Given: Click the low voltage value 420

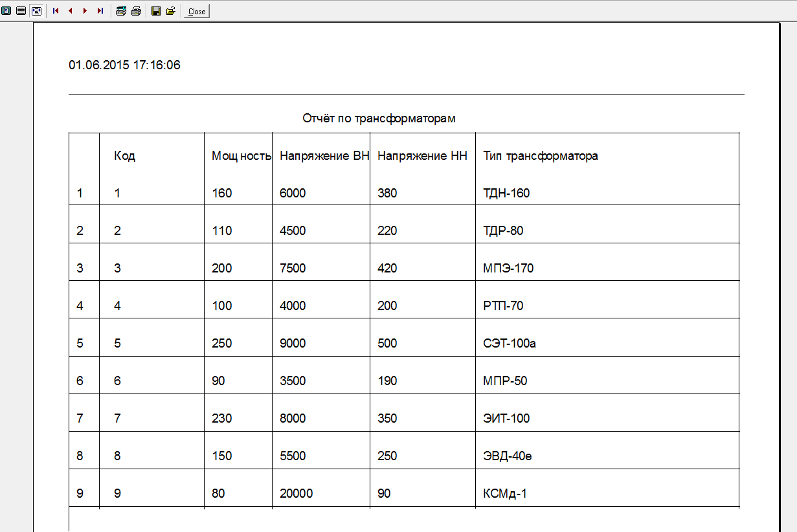Looking at the screenshot, I should tap(387, 268).
